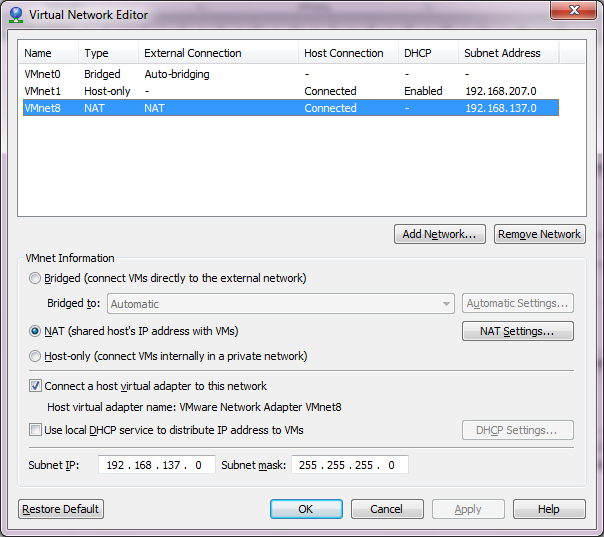Click the Connected cell in VMnet8 row
Image resolution: width=604 pixels, height=537 pixels.
[x=330, y=108]
